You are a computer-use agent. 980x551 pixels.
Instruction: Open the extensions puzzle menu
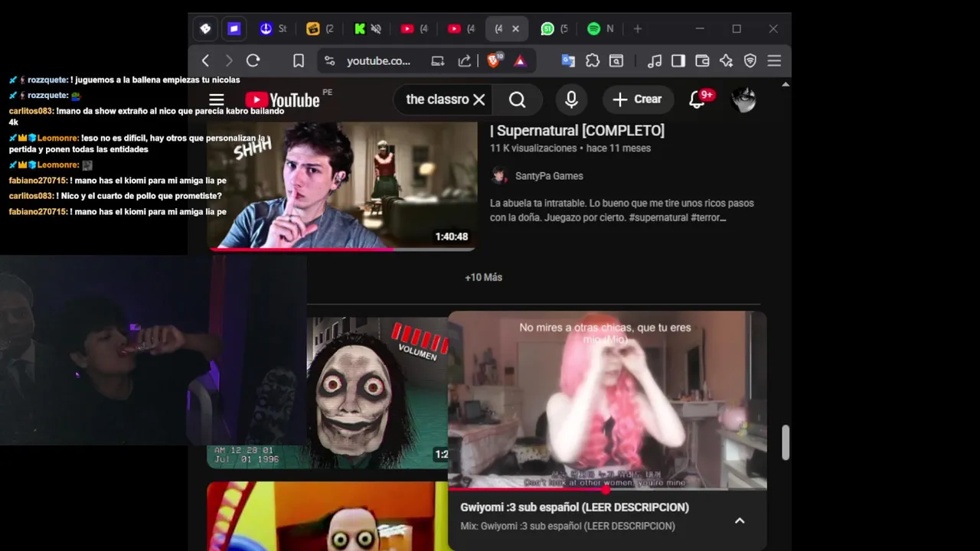593,61
